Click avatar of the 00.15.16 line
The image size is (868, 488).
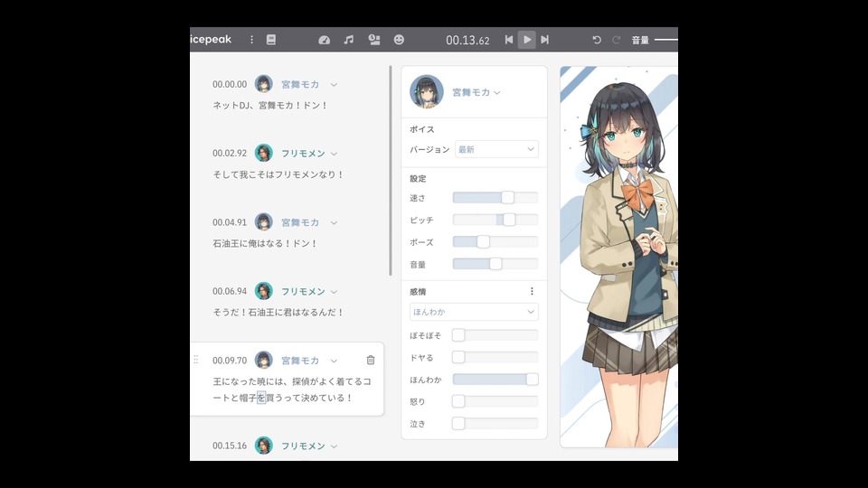[263, 446]
